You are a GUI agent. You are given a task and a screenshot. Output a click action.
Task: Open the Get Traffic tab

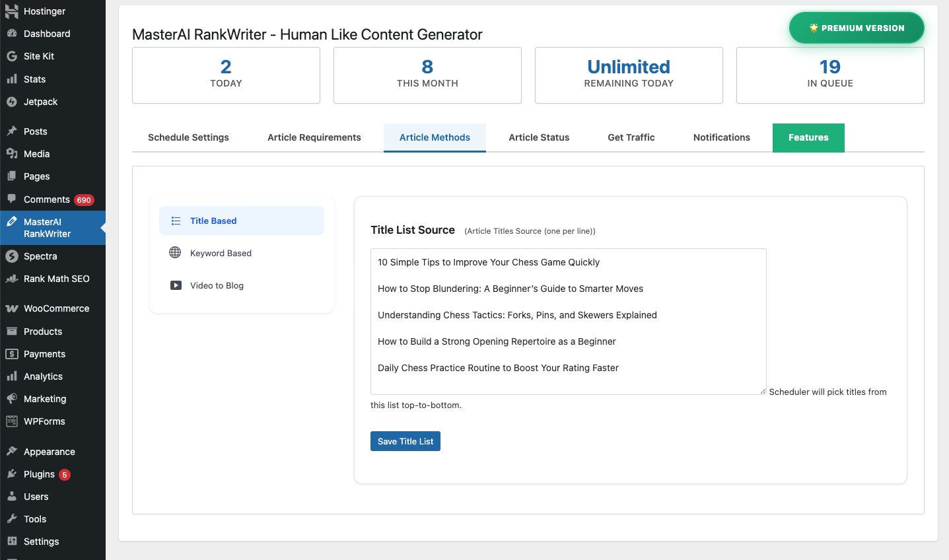(631, 137)
